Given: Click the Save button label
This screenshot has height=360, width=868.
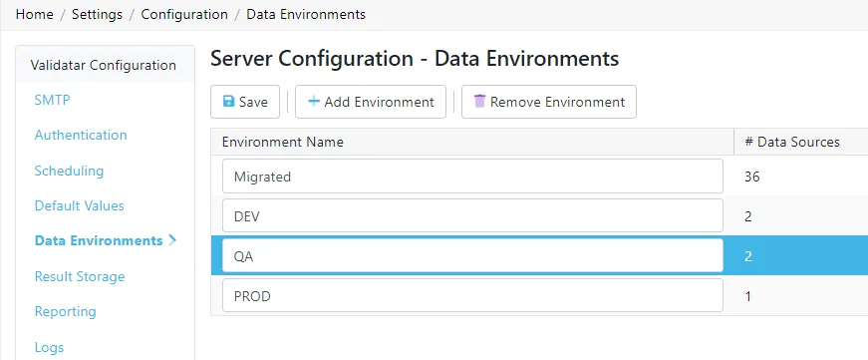Looking at the screenshot, I should pyautogui.click(x=253, y=102).
